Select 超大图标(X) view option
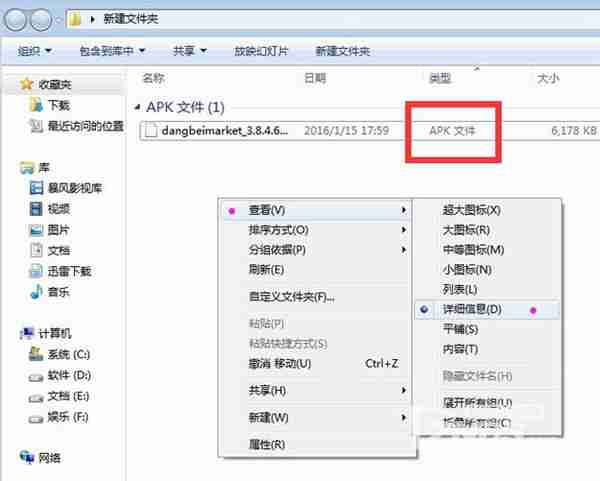Image resolution: width=600 pixels, height=481 pixels. 487,210
